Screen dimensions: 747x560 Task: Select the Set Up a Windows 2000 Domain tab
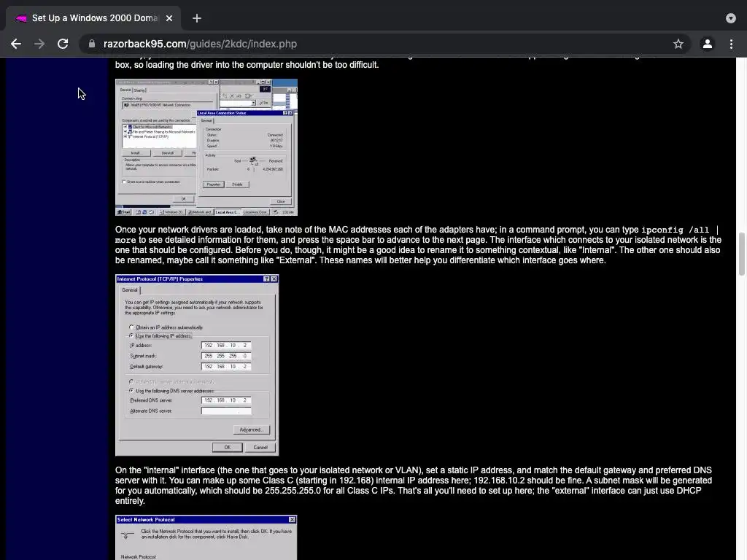tap(94, 18)
